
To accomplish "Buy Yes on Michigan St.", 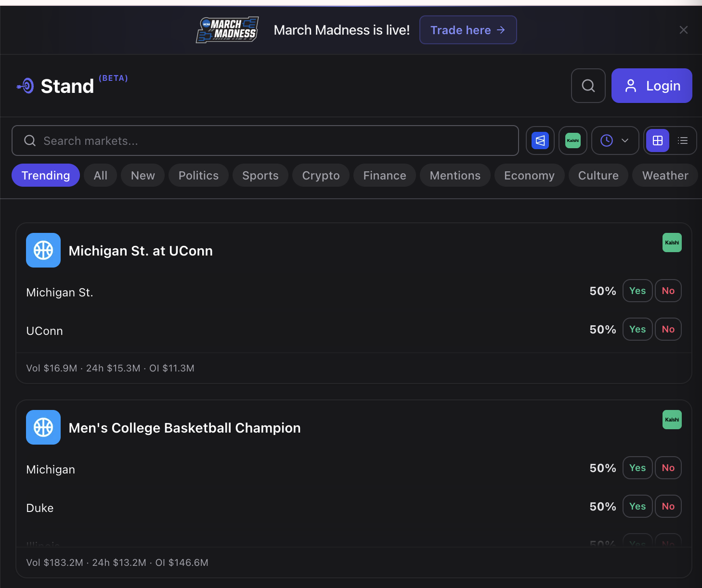I will [637, 291].
